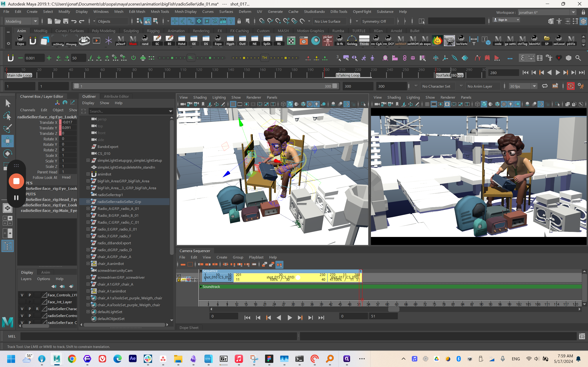Open Google Chrome from the taskbar
This screenshot has width=588, height=367.
(x=72, y=359)
